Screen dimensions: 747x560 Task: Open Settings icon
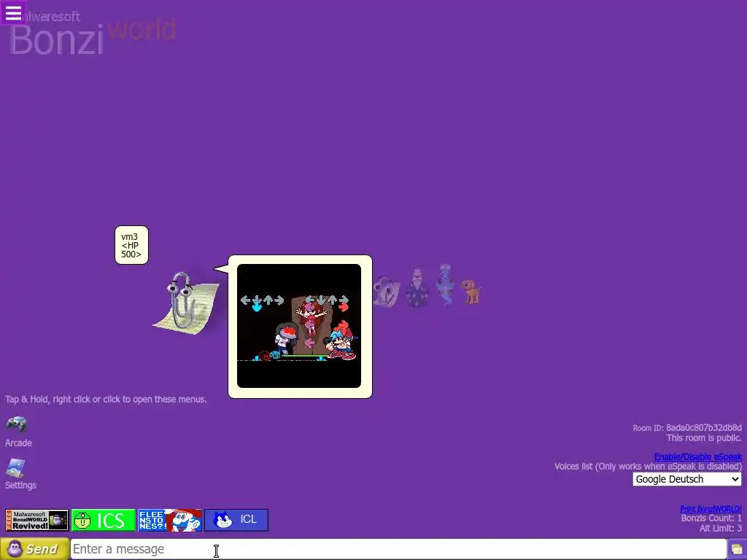pos(16,468)
